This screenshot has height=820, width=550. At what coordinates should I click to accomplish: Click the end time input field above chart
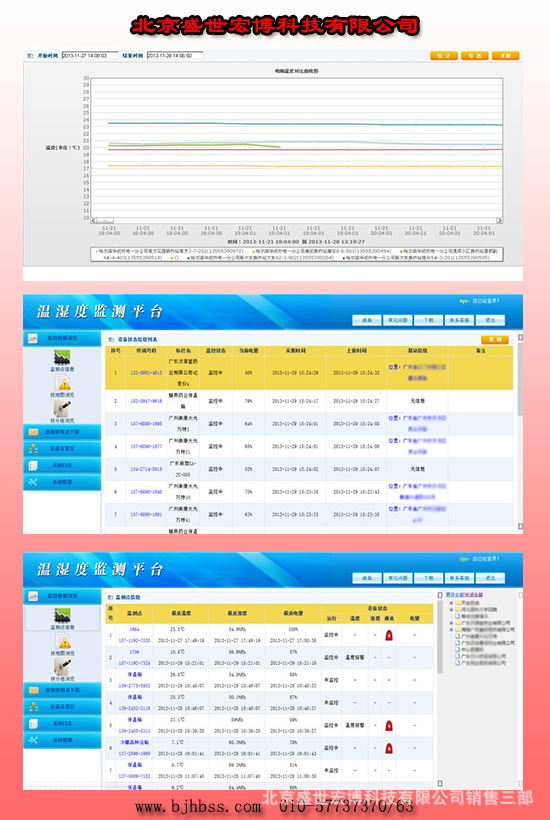coord(175,55)
